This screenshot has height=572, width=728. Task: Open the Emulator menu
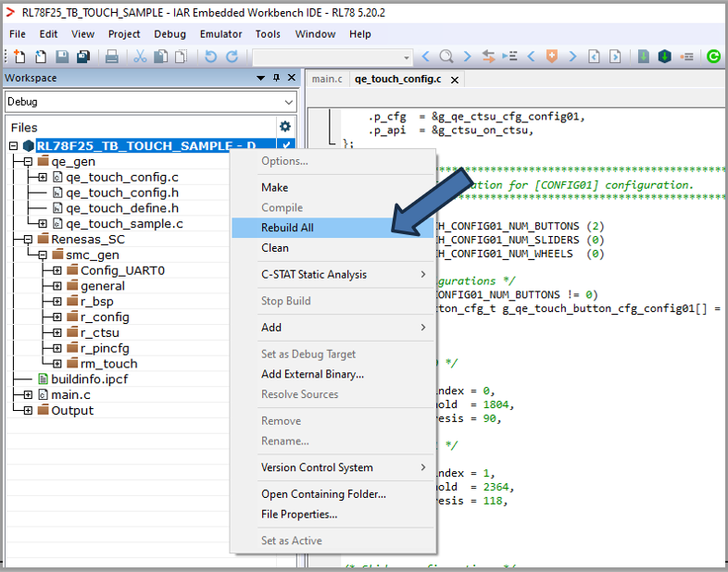coord(220,34)
